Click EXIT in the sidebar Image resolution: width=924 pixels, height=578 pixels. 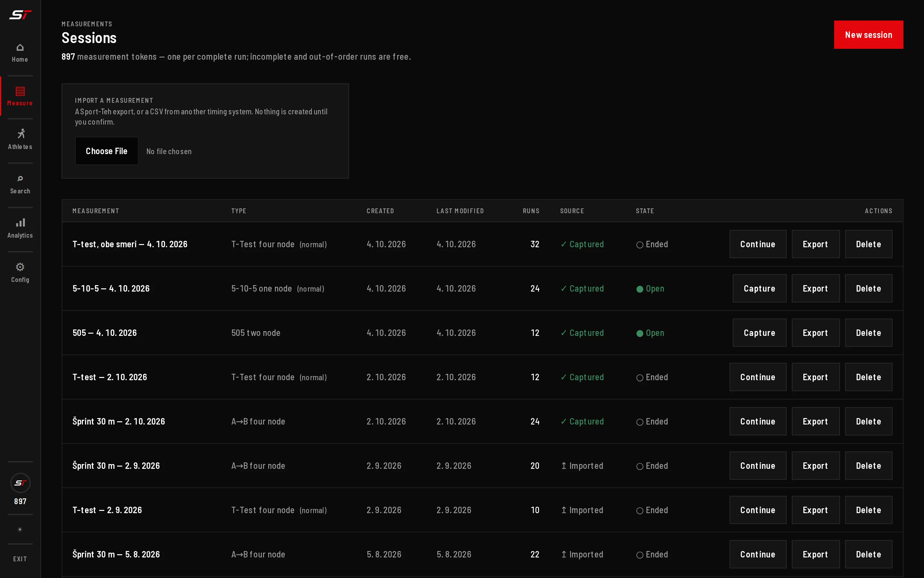tap(20, 559)
